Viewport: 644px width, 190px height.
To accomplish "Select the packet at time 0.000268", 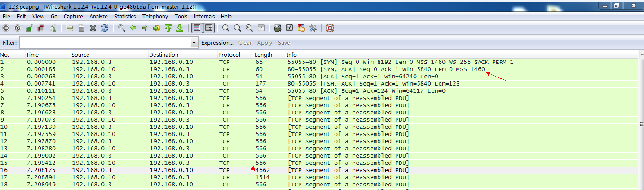I will 319,77.
